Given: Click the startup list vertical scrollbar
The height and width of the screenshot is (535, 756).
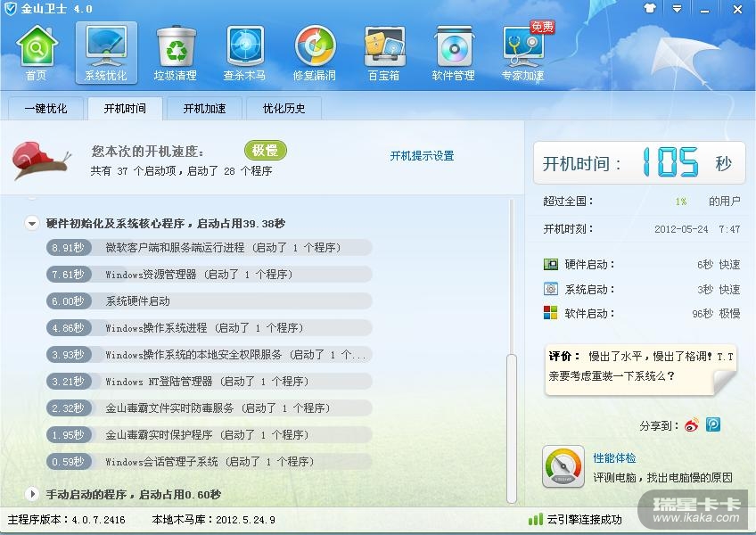Looking at the screenshot, I should tap(512, 428).
